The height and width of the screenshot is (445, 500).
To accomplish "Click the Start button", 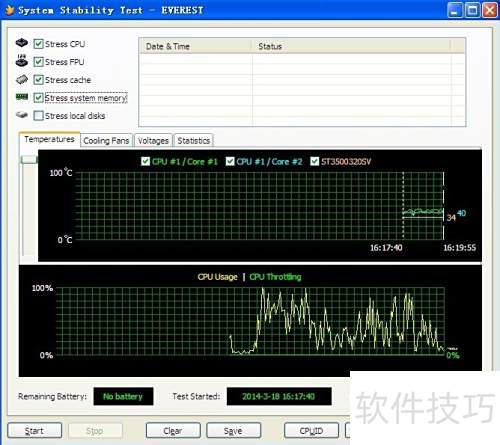I will coord(35,431).
